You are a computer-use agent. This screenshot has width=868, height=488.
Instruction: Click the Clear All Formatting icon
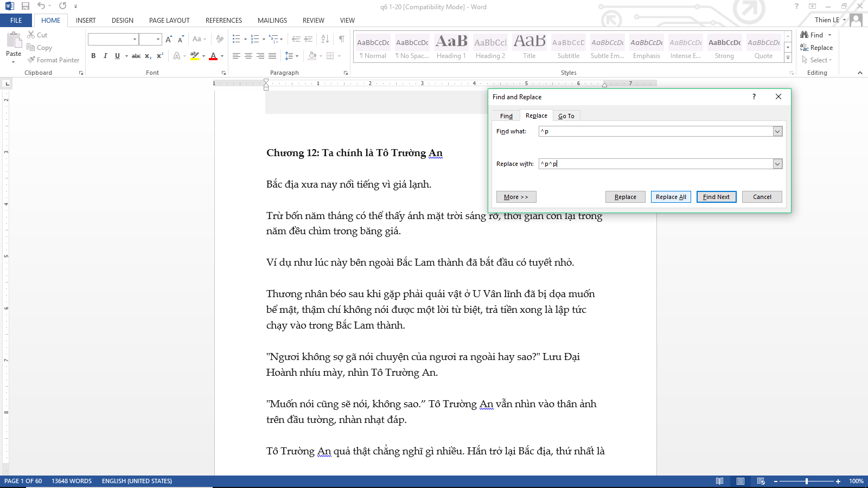click(220, 39)
